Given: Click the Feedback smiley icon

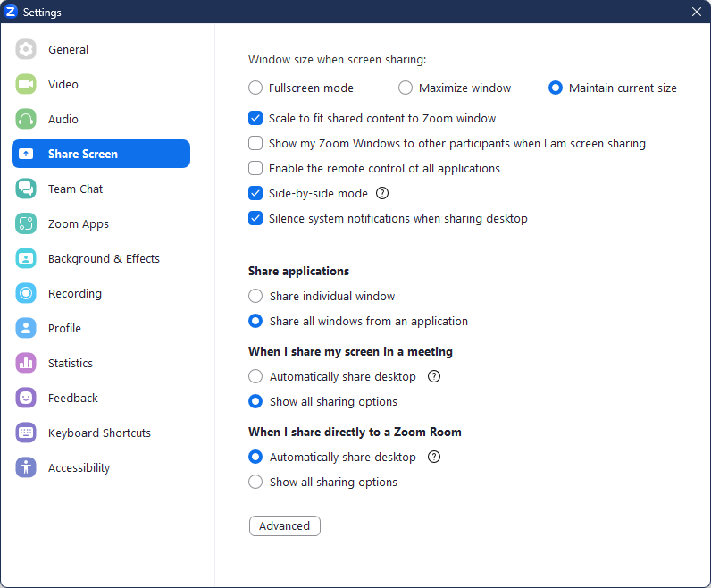Looking at the screenshot, I should click(26, 398).
